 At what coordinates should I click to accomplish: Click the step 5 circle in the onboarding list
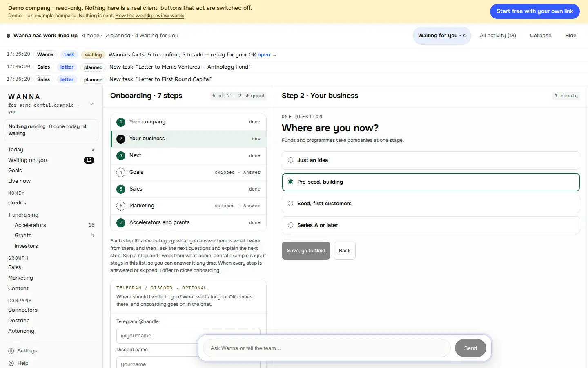pos(121,189)
